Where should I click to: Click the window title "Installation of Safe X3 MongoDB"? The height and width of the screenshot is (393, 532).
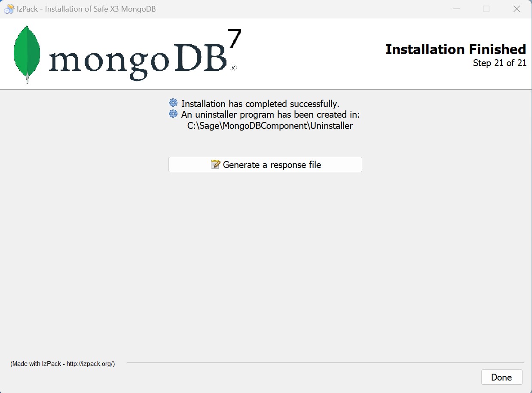pyautogui.click(x=86, y=9)
